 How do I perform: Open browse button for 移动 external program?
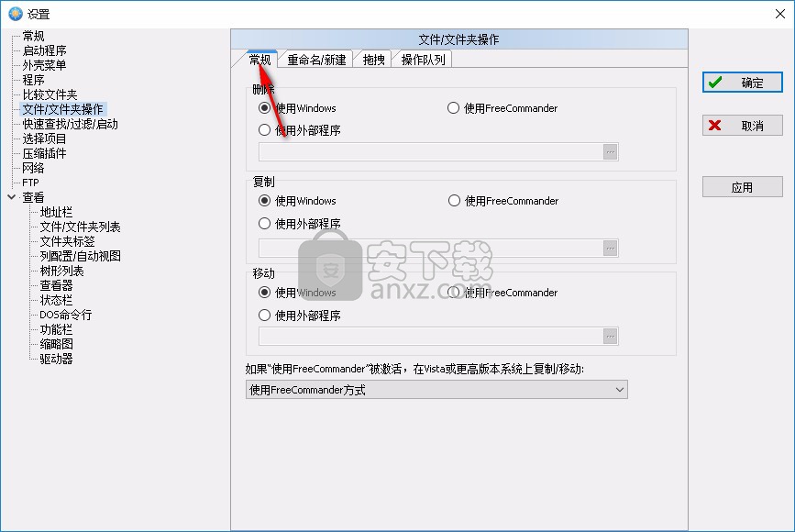(610, 337)
